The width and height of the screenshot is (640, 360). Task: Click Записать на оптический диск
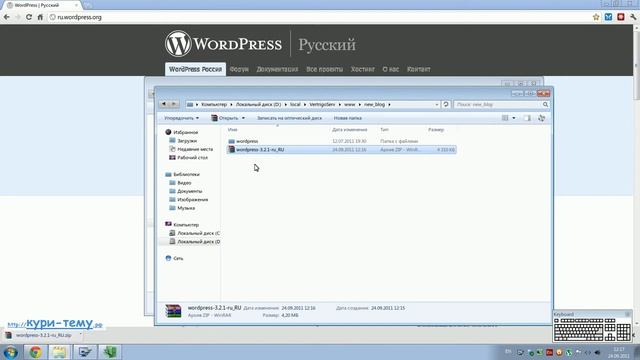click(x=289, y=118)
